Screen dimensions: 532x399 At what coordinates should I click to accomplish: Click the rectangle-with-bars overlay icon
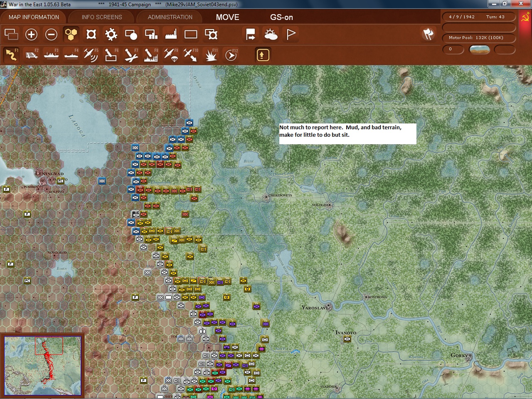click(151, 34)
